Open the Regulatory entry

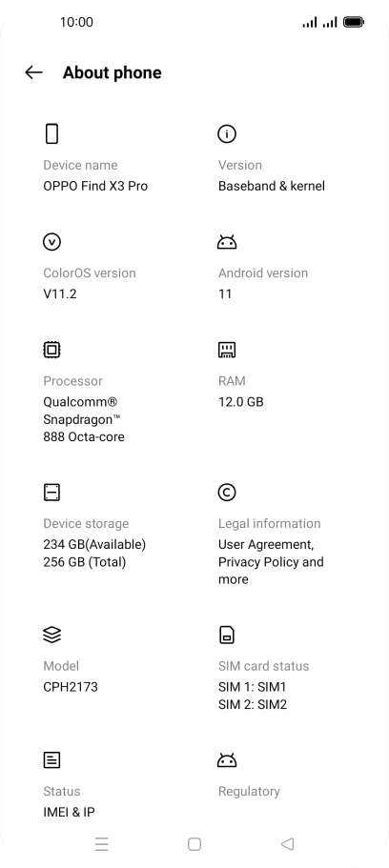click(x=249, y=791)
